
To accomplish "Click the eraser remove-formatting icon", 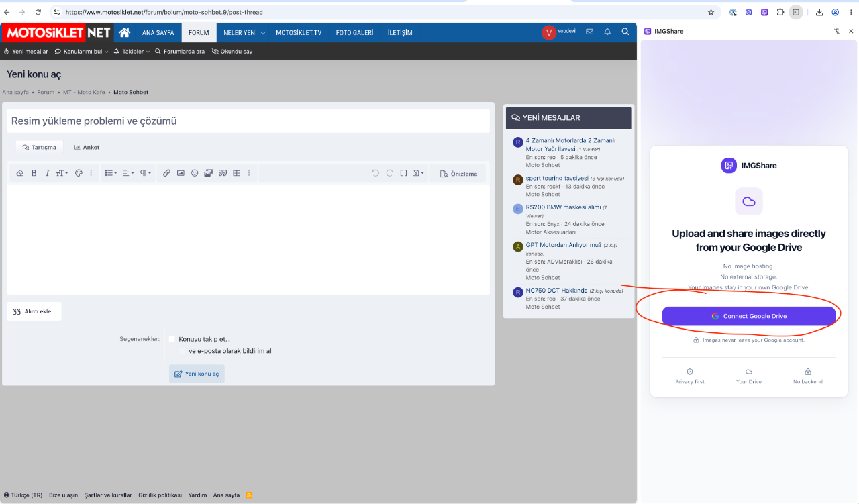I will click(19, 173).
